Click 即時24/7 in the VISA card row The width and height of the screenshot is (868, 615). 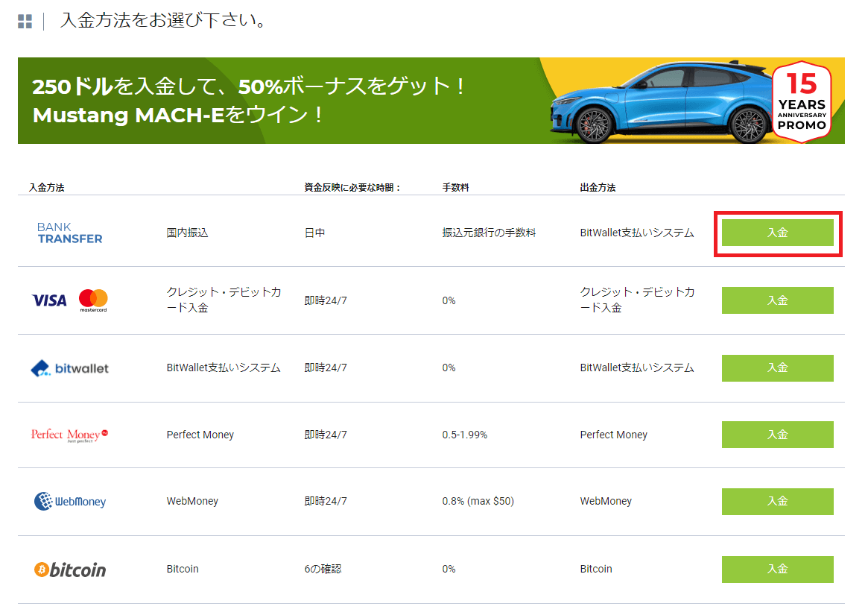[326, 300]
